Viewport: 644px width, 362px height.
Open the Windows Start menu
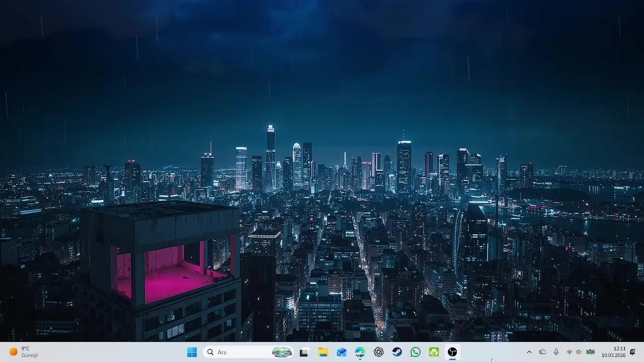tap(192, 352)
